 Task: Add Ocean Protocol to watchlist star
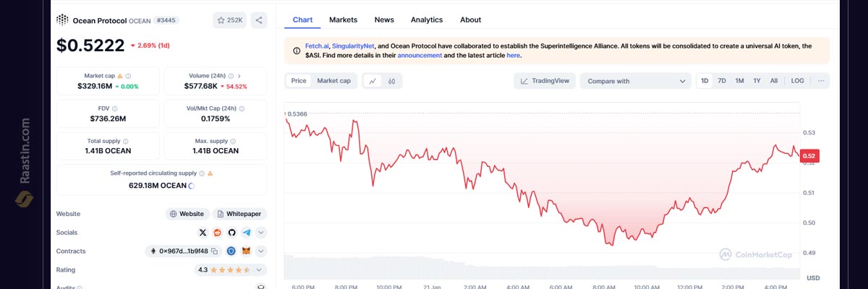[x=229, y=20]
